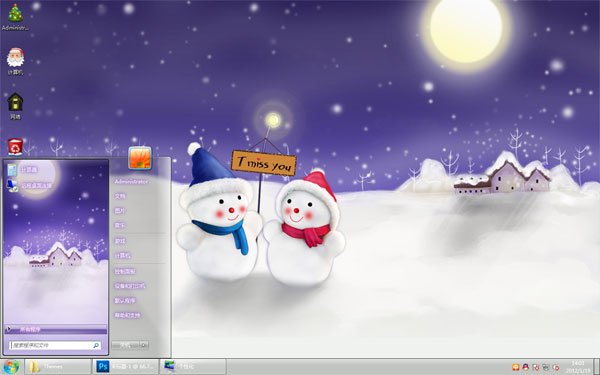Click the network monitor tray icon
Screen dimensions: 600x375
tap(546, 367)
